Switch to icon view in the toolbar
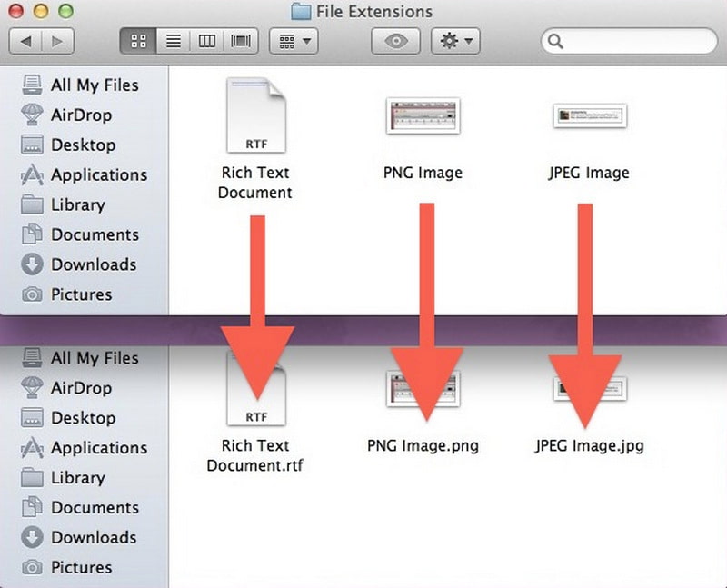Image resolution: width=727 pixels, height=588 pixels. (138, 41)
